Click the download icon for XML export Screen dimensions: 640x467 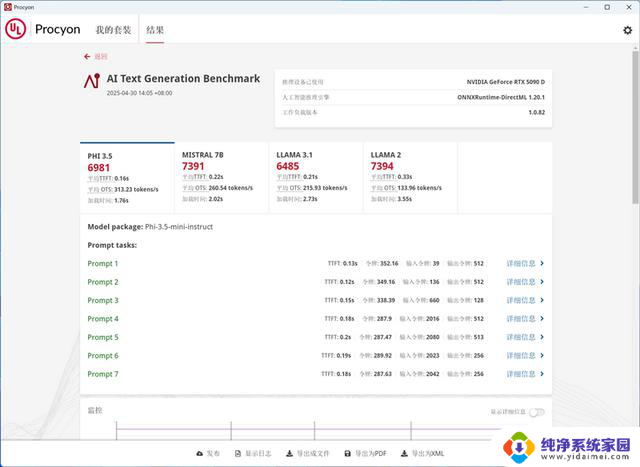tap(404, 454)
